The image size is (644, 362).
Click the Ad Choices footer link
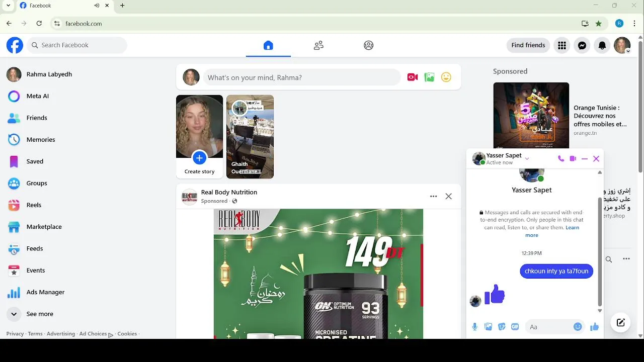pos(96,334)
